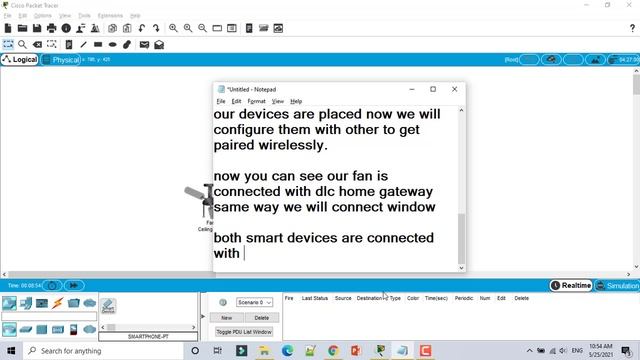Choose the Delete tool

tap(37, 44)
